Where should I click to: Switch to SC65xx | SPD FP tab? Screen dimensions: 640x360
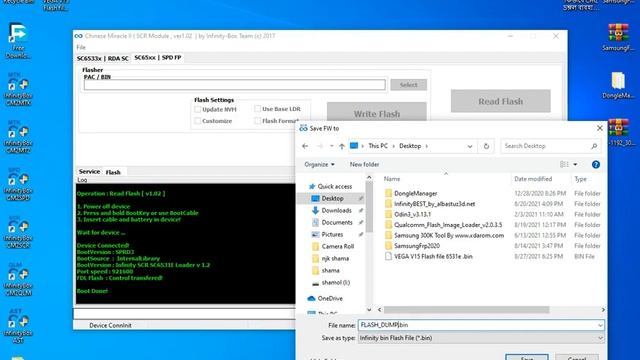[x=158, y=58]
